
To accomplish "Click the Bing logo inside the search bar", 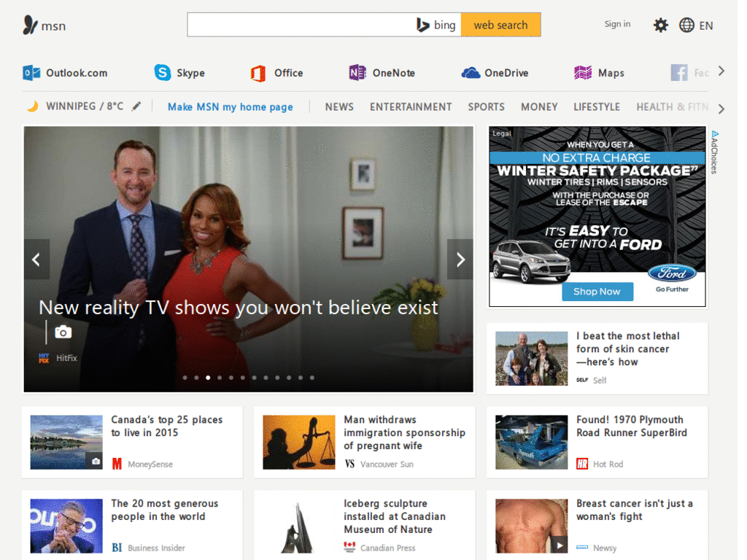I will [436, 24].
